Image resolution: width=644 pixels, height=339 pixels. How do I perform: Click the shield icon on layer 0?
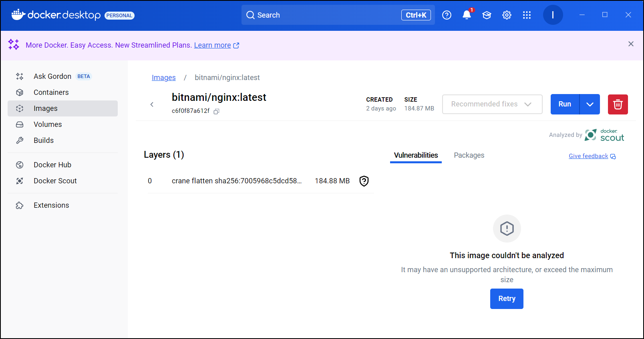click(x=364, y=181)
